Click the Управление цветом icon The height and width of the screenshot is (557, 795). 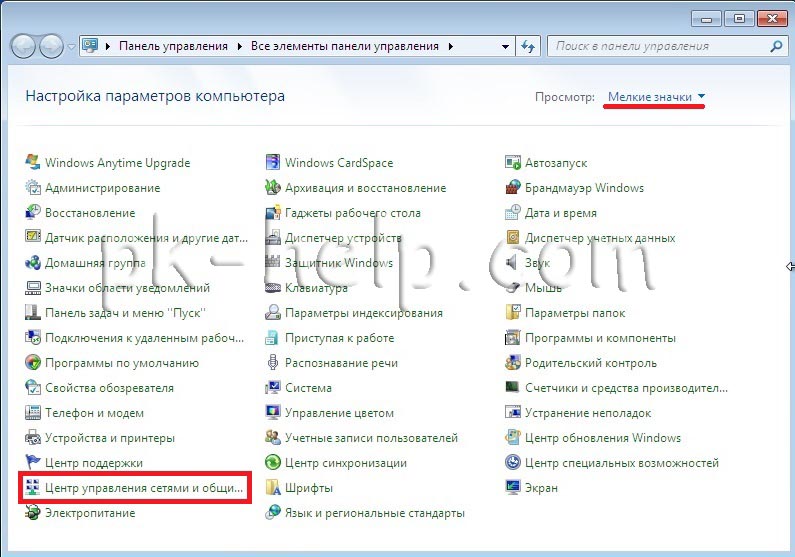tap(273, 413)
